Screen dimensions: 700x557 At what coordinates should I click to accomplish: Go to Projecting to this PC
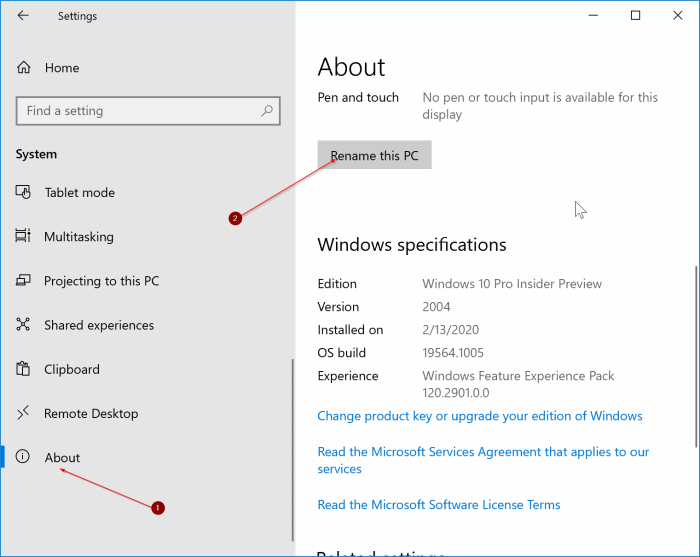101,281
